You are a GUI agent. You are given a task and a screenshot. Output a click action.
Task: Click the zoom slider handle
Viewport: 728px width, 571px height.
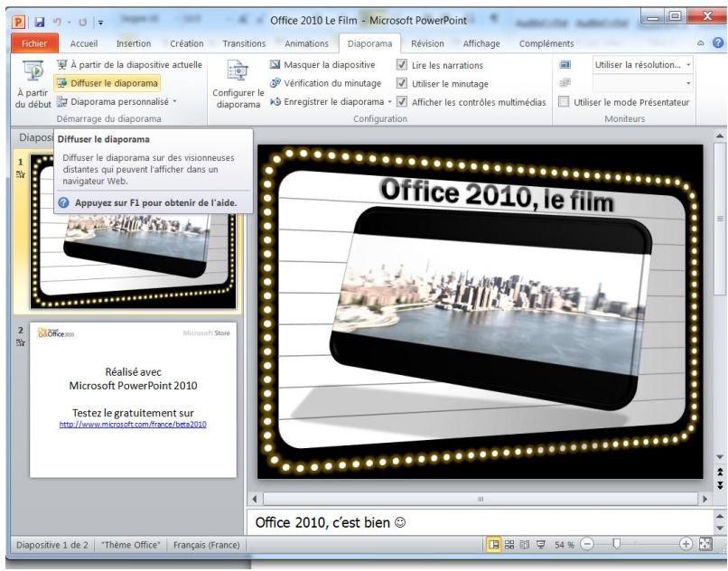click(x=616, y=544)
